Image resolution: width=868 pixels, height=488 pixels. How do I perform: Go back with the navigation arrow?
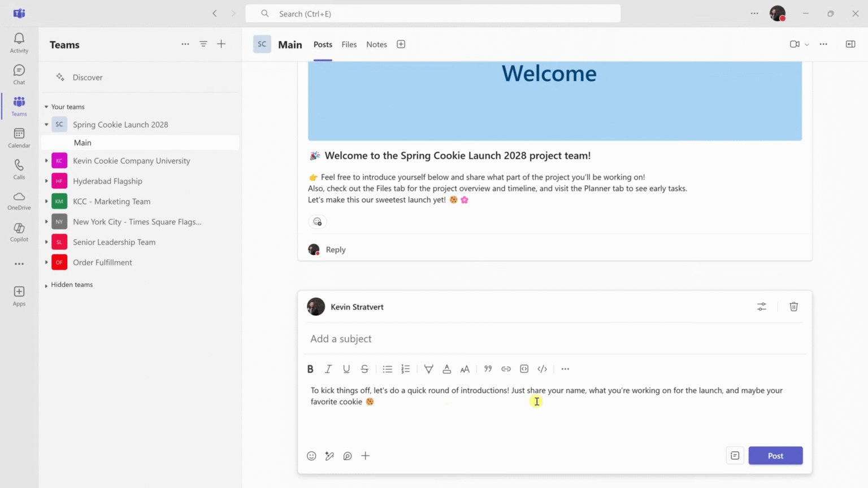coord(215,14)
